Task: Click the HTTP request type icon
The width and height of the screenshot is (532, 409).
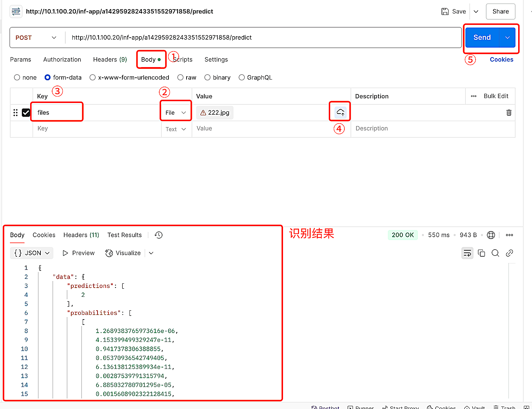Action: tap(16, 11)
